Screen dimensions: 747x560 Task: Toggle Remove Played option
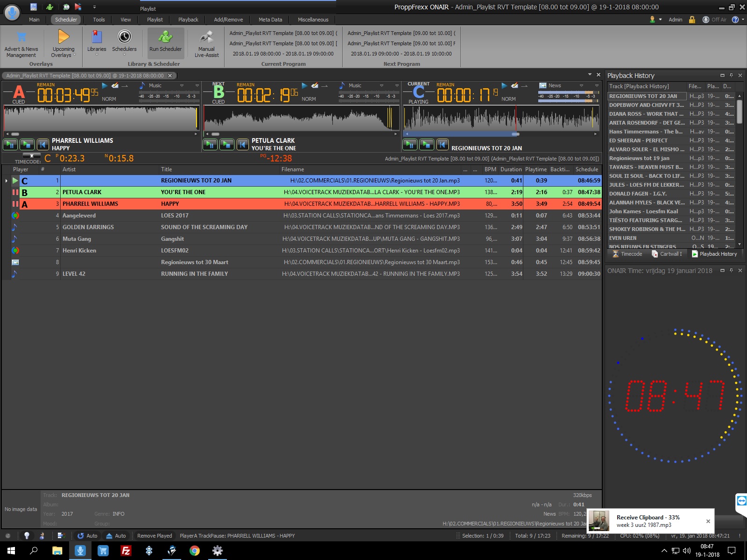pos(155,536)
